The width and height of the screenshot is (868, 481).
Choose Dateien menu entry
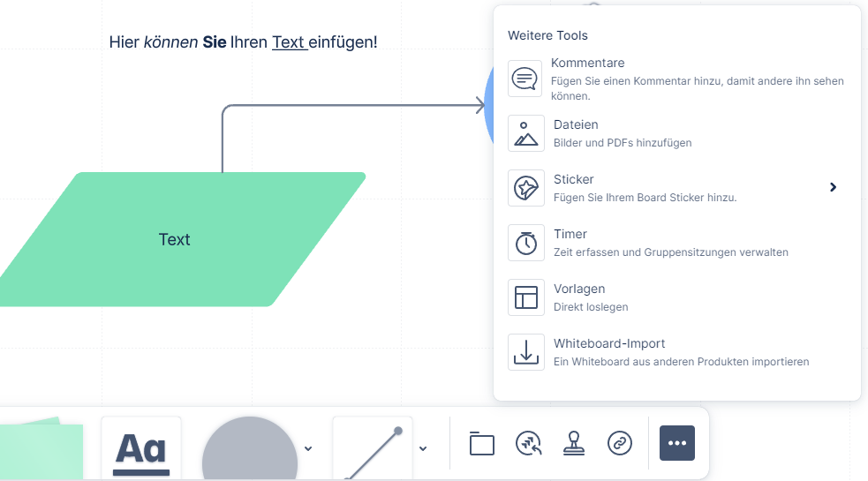(x=676, y=133)
